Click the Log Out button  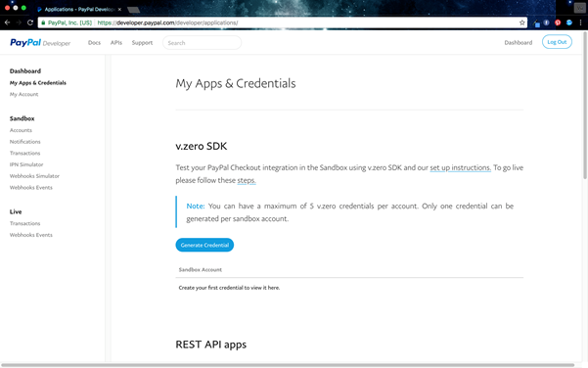(557, 42)
